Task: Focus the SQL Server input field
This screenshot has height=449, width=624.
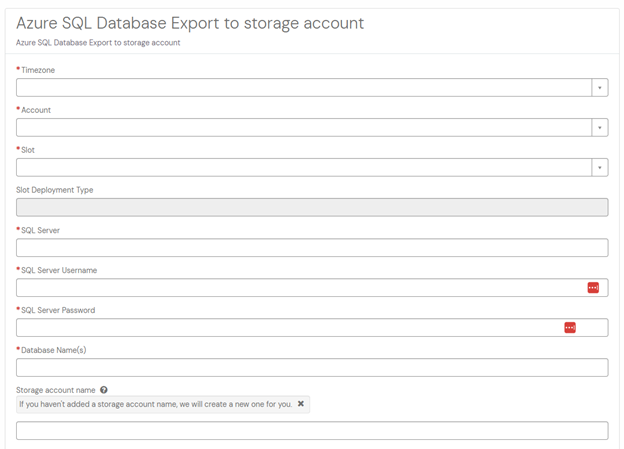Action: (x=312, y=248)
